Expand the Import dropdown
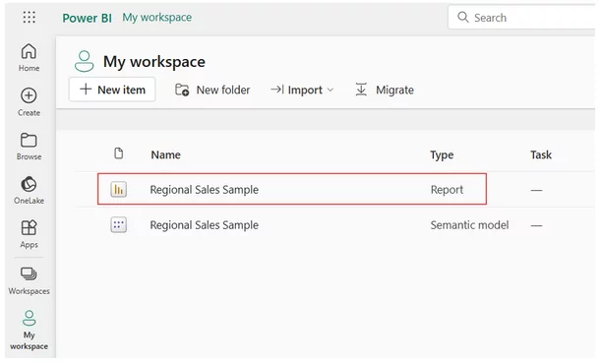This screenshot has width=601, height=364. point(302,91)
